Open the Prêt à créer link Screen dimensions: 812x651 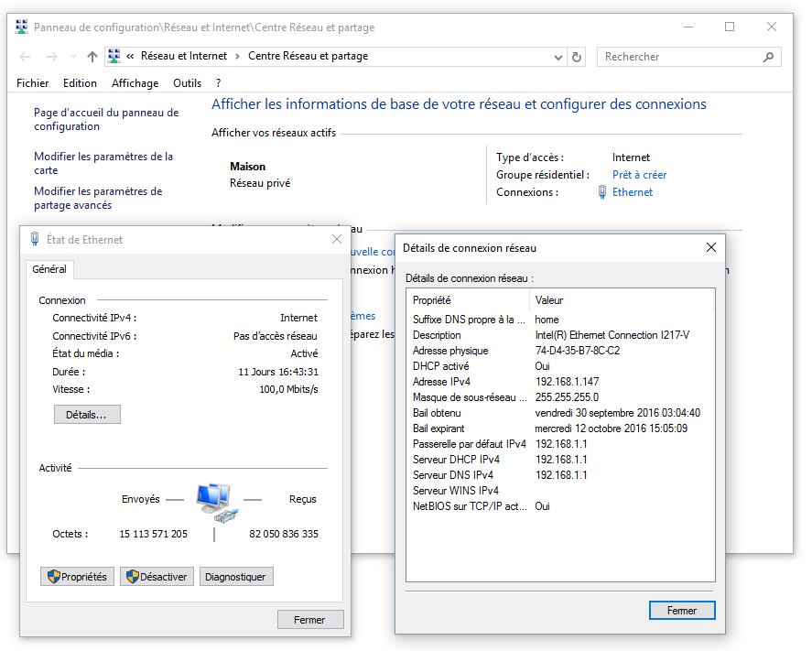coord(639,175)
